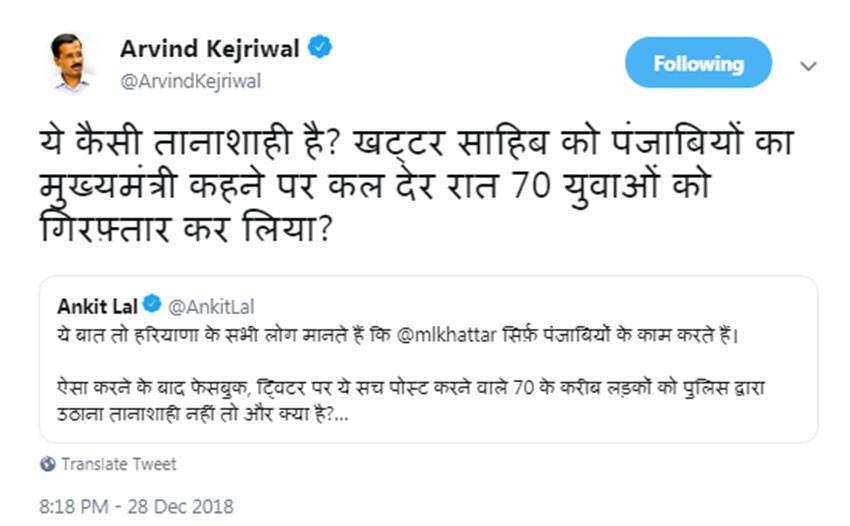This screenshot has height=526, width=850.
Task: Click the verified badge next to Ankit Lal
Action: [x=153, y=305]
